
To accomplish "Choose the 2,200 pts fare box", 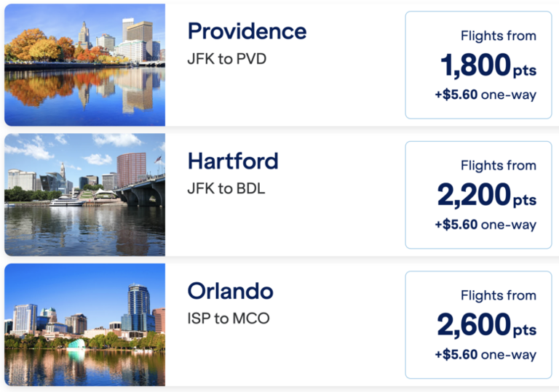I will (478, 195).
